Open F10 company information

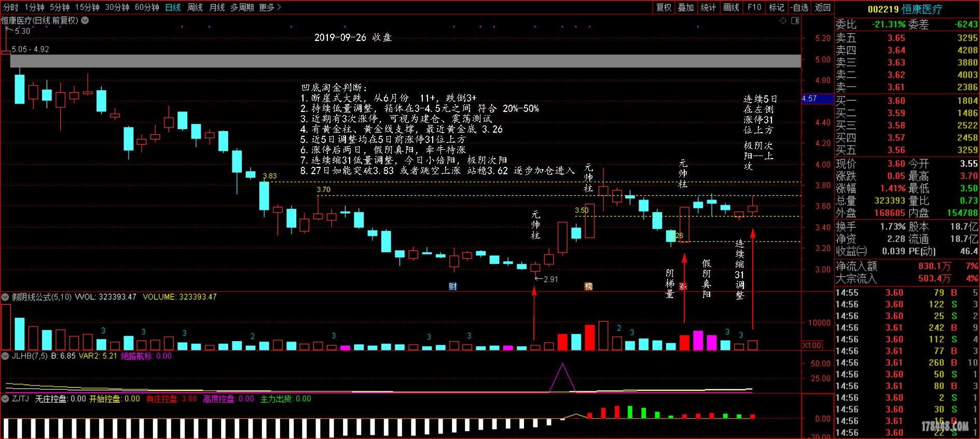point(754,7)
